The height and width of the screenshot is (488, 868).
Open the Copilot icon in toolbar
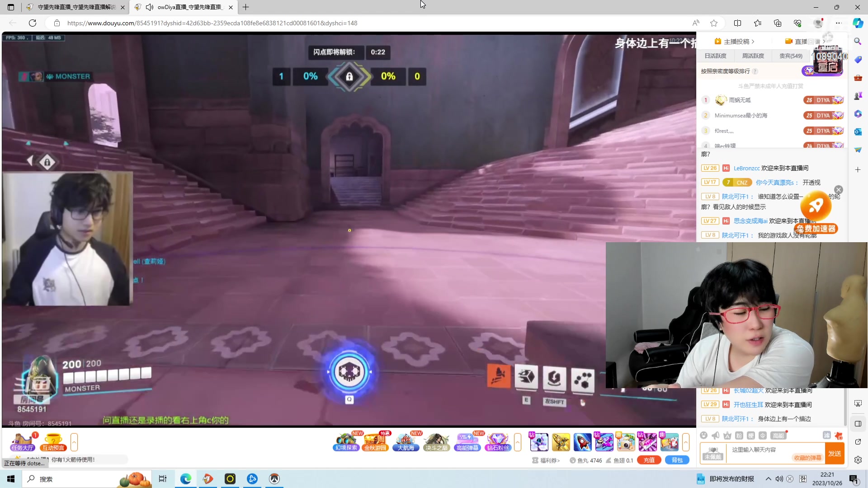(x=858, y=23)
